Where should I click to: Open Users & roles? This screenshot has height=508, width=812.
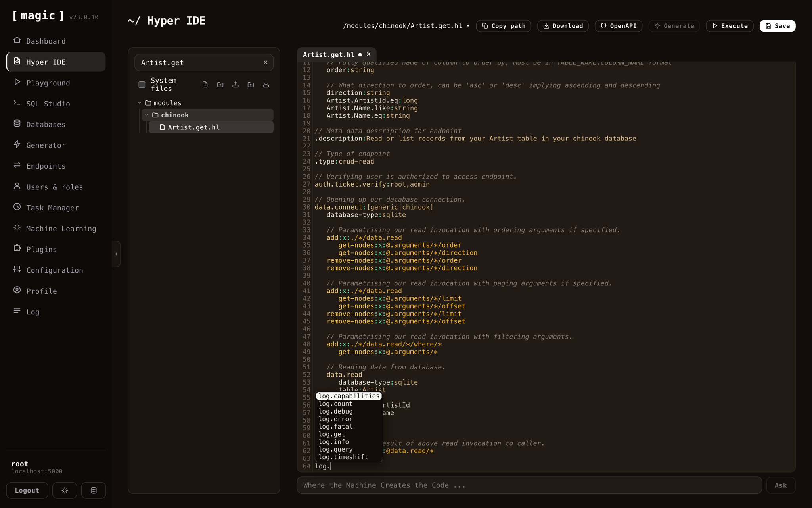56,187
